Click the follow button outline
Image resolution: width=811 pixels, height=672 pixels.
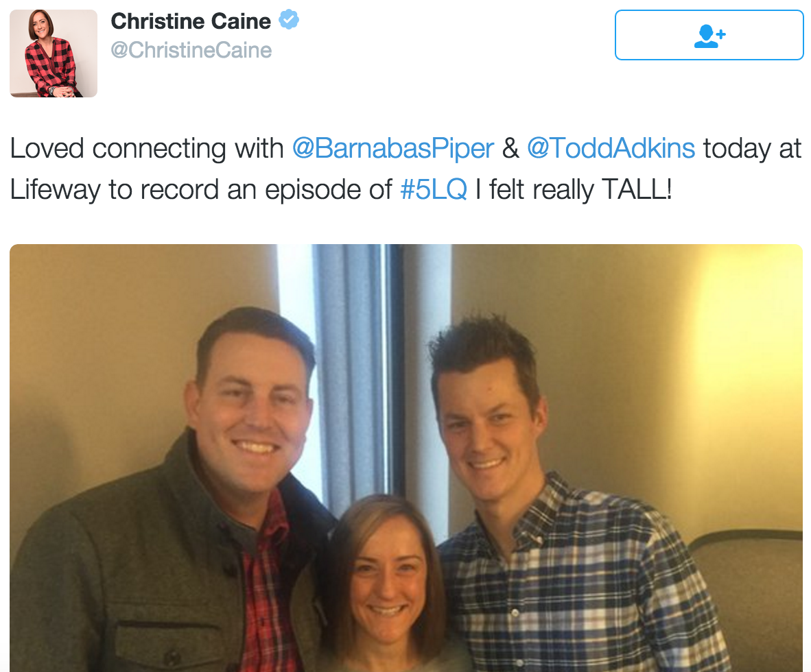tap(709, 35)
